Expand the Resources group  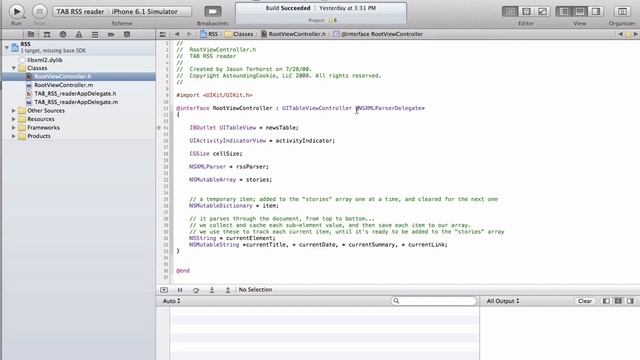click(x=14, y=119)
